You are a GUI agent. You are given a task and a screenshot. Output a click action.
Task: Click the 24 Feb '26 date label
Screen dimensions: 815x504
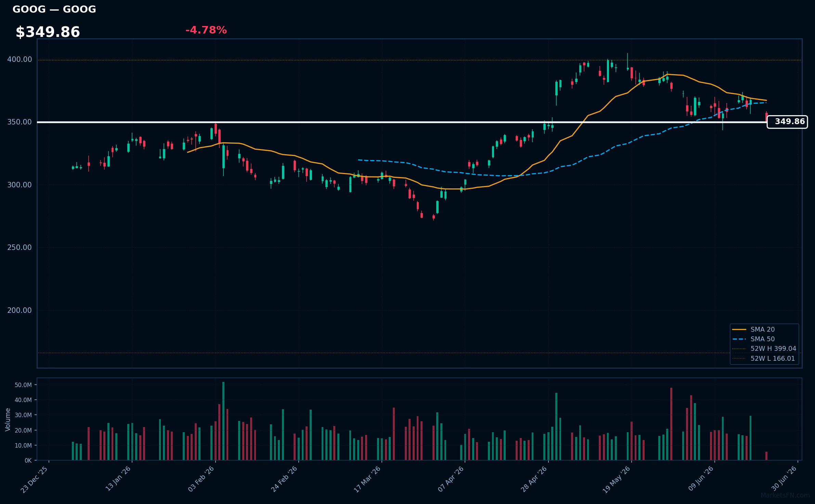(284, 479)
